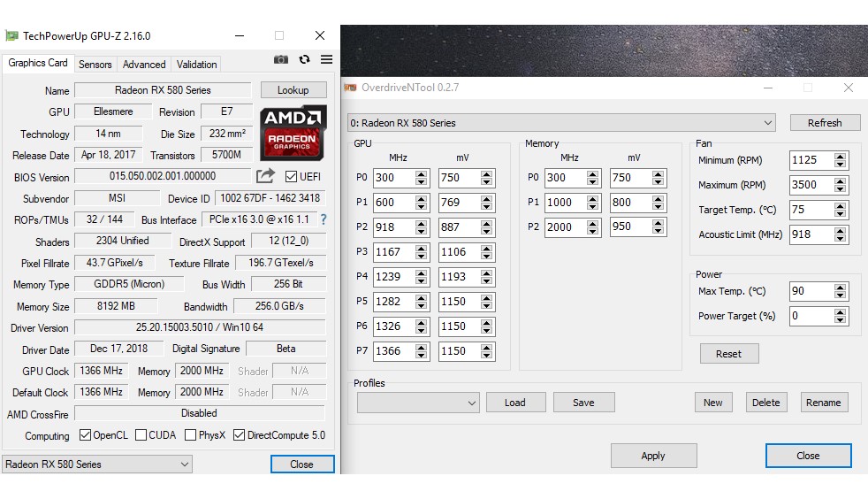Click the AMD Radeon Graphics logo
The width and height of the screenshot is (868, 499).
pos(293,132)
